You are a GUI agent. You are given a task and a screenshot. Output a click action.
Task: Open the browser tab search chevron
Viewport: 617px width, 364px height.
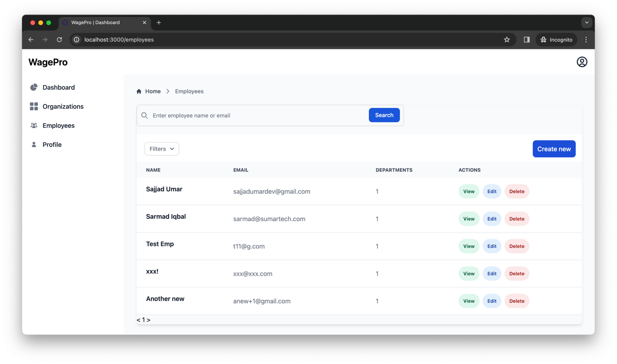click(587, 22)
